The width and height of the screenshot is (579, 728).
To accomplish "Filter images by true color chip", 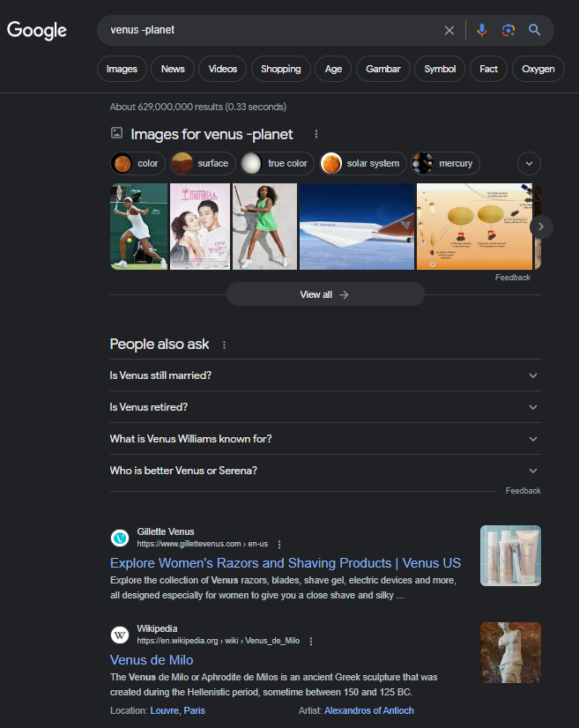I will pos(278,163).
